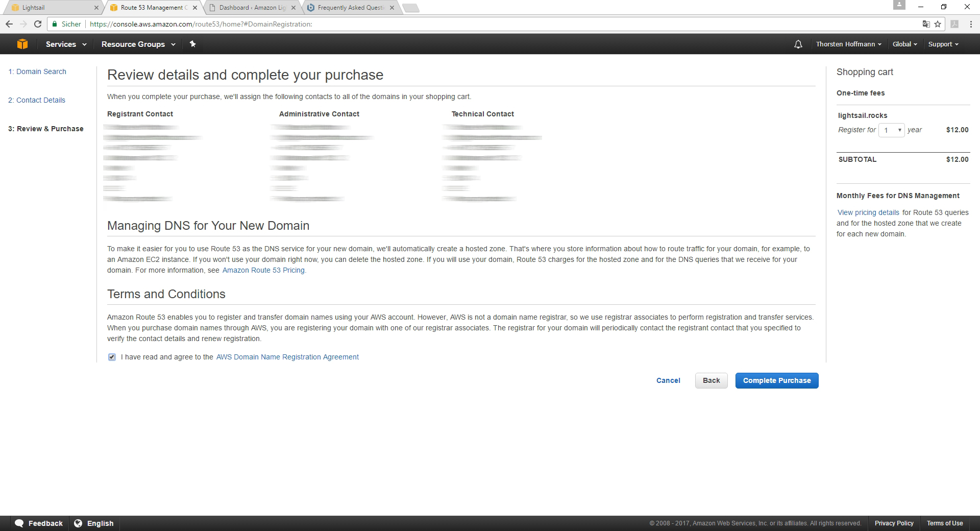
Task: Open the notifications bell icon
Action: (x=798, y=44)
